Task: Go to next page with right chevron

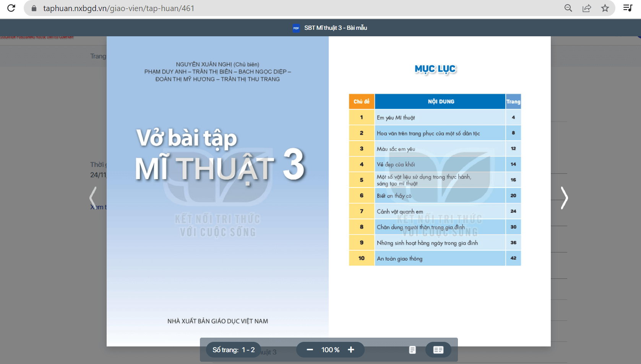Action: (564, 198)
